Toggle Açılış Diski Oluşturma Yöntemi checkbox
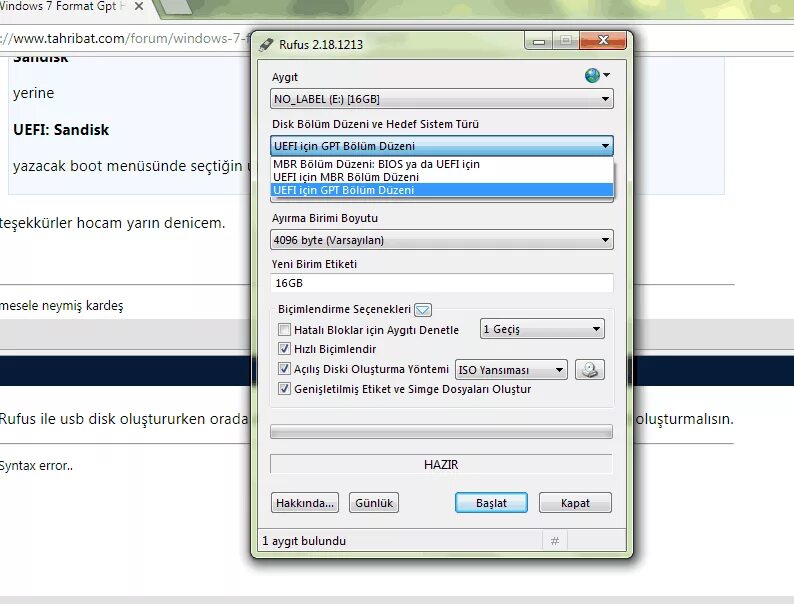The height and width of the screenshot is (604, 794). [285, 369]
